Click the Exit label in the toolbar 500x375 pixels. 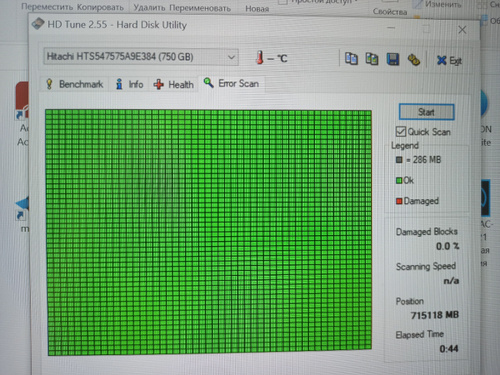click(x=455, y=61)
